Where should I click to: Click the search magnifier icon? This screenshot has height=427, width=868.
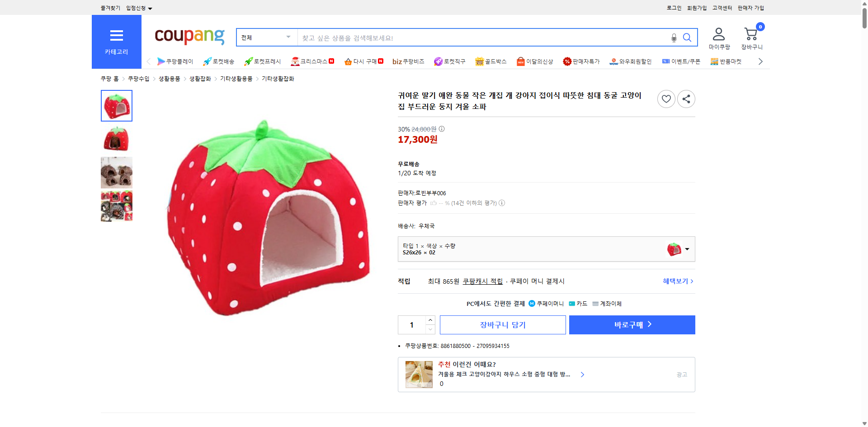click(x=687, y=38)
